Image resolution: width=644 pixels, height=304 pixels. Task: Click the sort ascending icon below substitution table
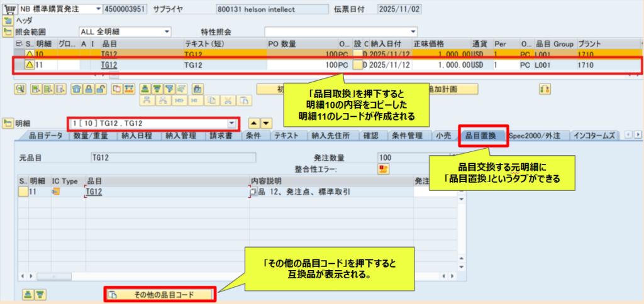28,294
